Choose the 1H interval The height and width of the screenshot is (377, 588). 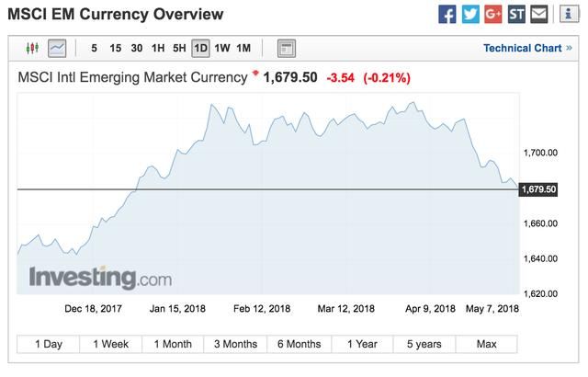click(x=158, y=48)
